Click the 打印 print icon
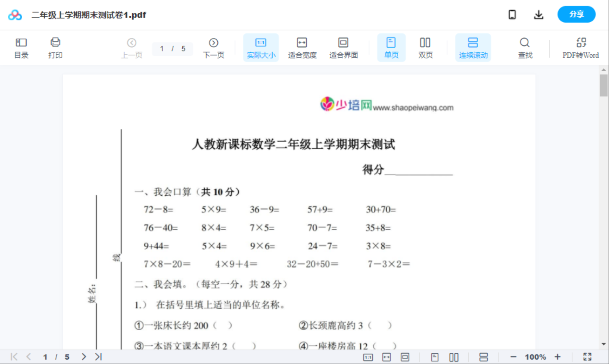The image size is (609, 364). (55, 47)
